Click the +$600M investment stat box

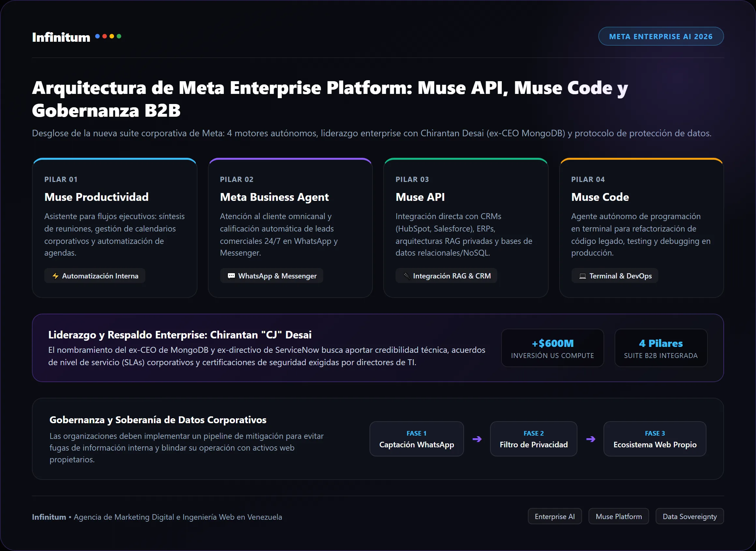click(552, 348)
